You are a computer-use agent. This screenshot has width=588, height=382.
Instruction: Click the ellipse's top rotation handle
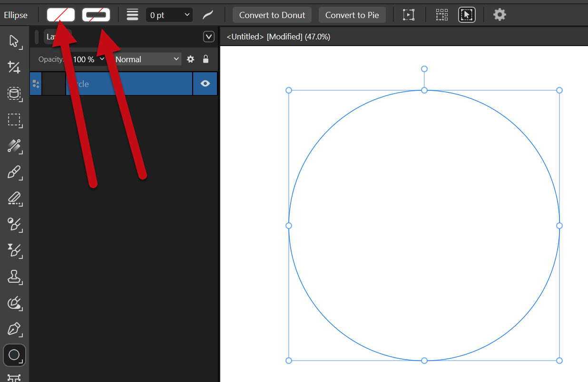click(x=424, y=69)
